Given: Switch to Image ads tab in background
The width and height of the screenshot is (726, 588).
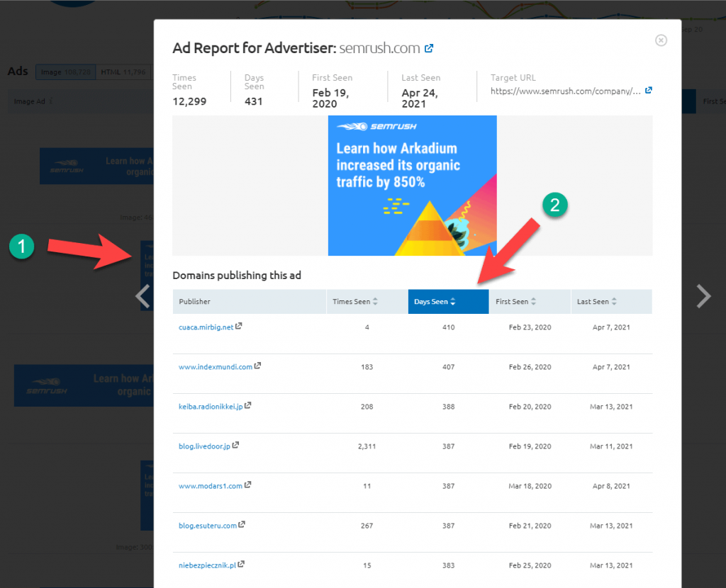Looking at the screenshot, I should click(x=66, y=72).
